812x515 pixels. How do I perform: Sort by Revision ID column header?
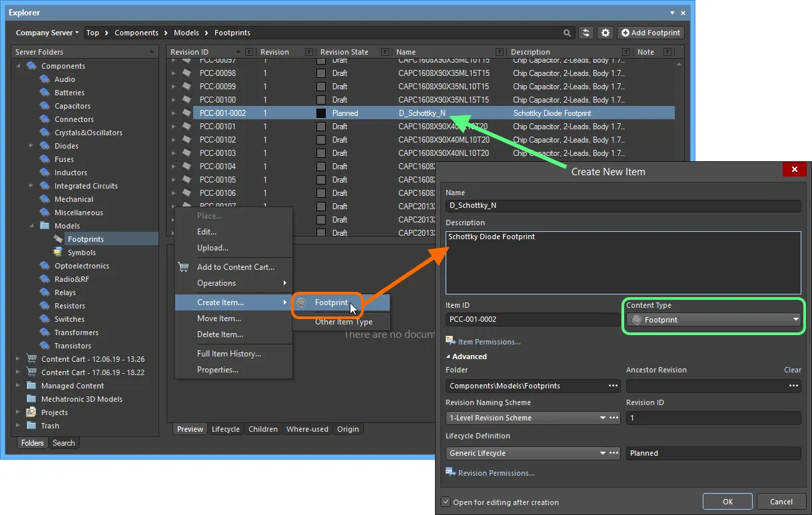tap(189, 52)
